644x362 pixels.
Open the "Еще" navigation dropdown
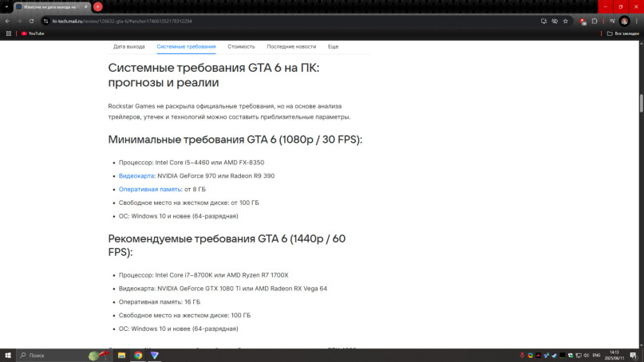(x=333, y=47)
